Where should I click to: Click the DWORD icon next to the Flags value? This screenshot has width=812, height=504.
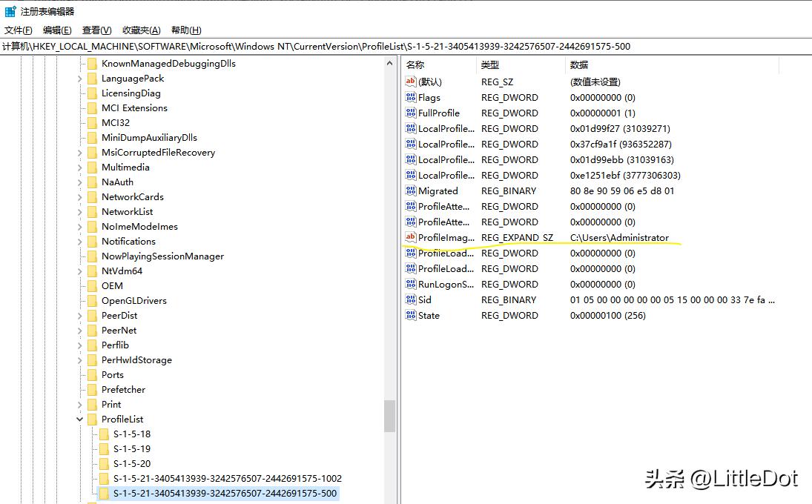(411, 97)
